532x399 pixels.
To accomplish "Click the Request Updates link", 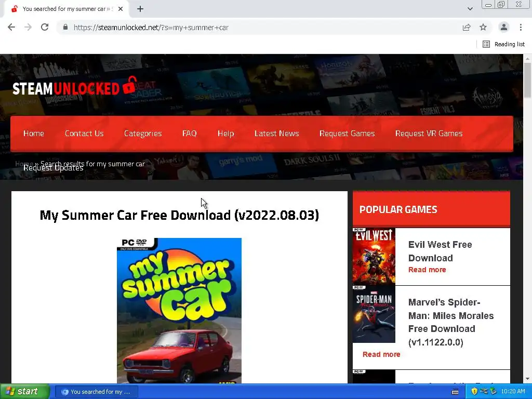I will point(54,168).
